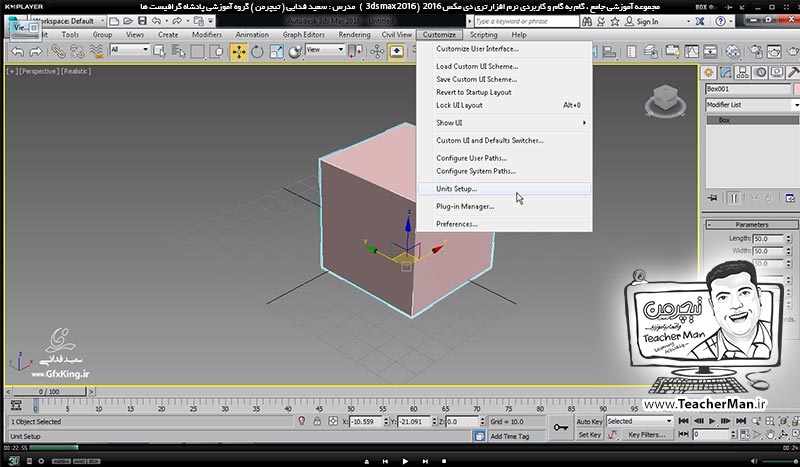The width and height of the screenshot is (800, 467).
Task: Open the View reference coordinate dropdown
Action: [x=325, y=50]
